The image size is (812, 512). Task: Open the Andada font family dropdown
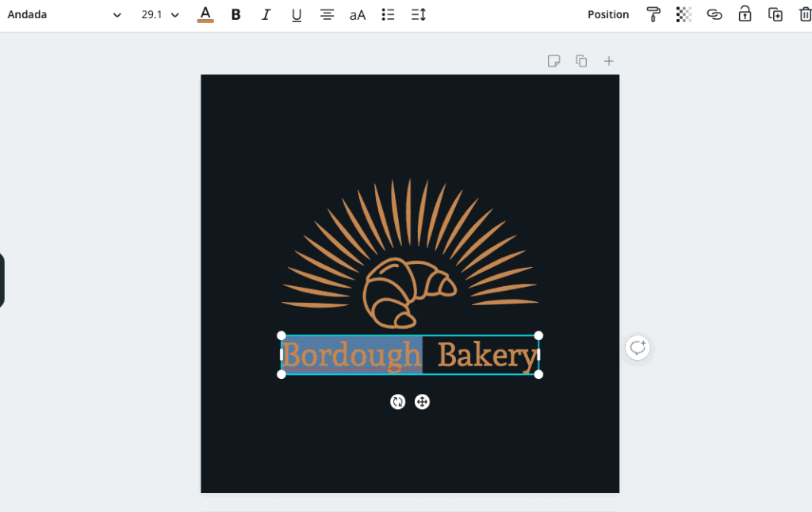point(64,14)
